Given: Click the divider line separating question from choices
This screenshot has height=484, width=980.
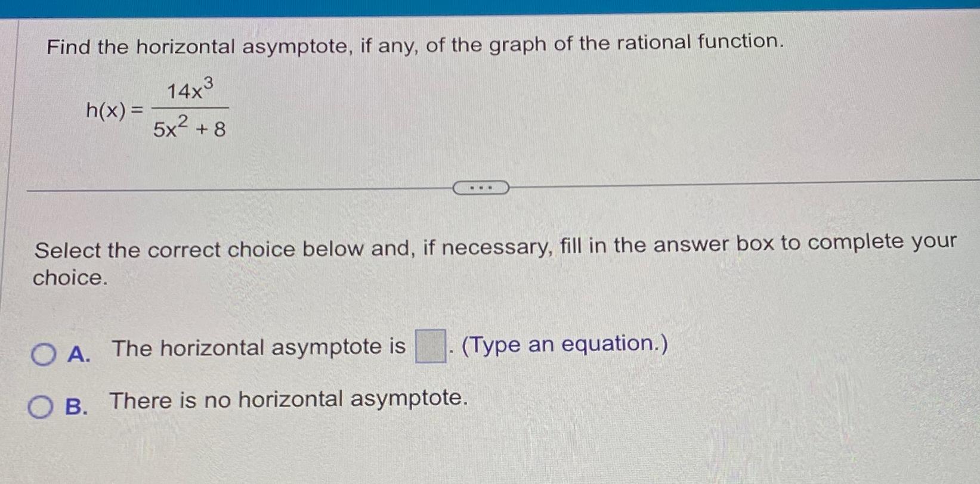Looking at the screenshot, I should [x=239, y=188].
